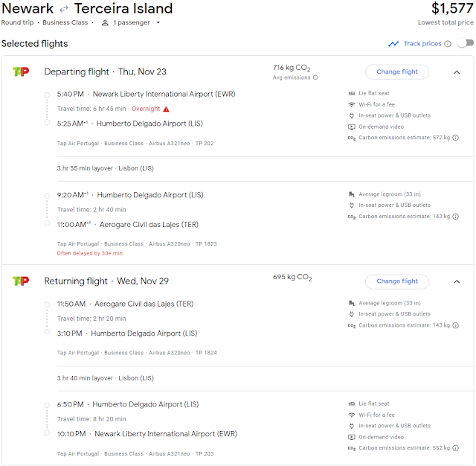The image size is (476, 466).
Task: Click Travel time: 8 hr 20 min
Action: (x=91, y=419)
